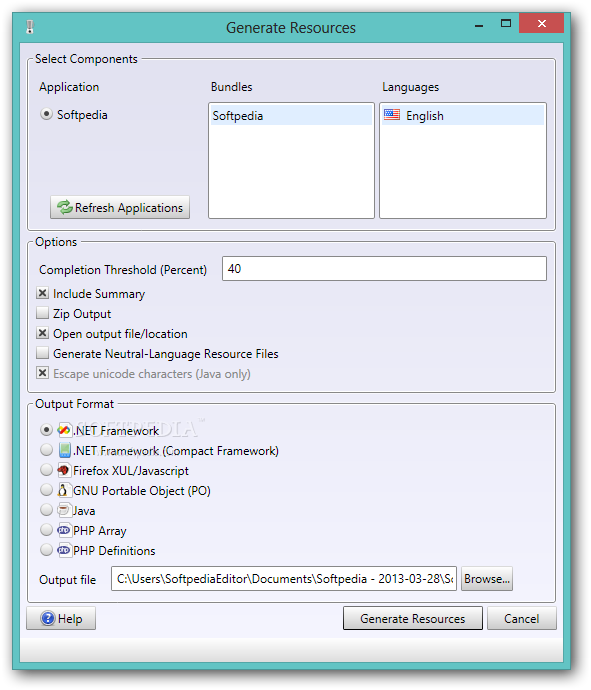Click the PHP Array icon
Screen dimensions: 591x690
[x=64, y=530]
